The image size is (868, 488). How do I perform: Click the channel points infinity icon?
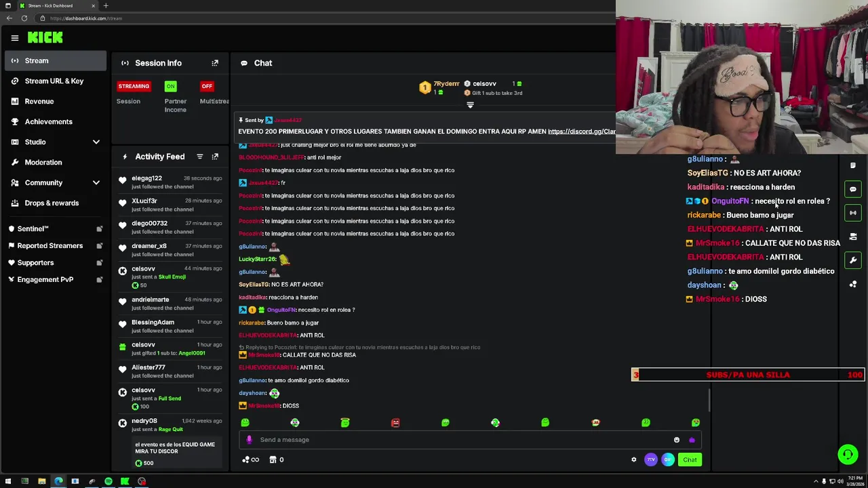pyautogui.click(x=250, y=460)
